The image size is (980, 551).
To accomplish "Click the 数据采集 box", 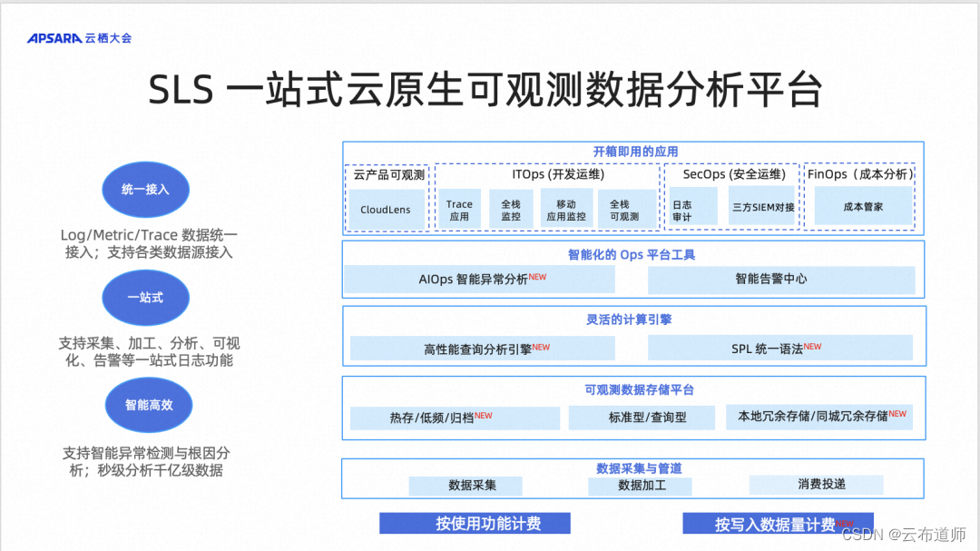I will tap(465, 486).
